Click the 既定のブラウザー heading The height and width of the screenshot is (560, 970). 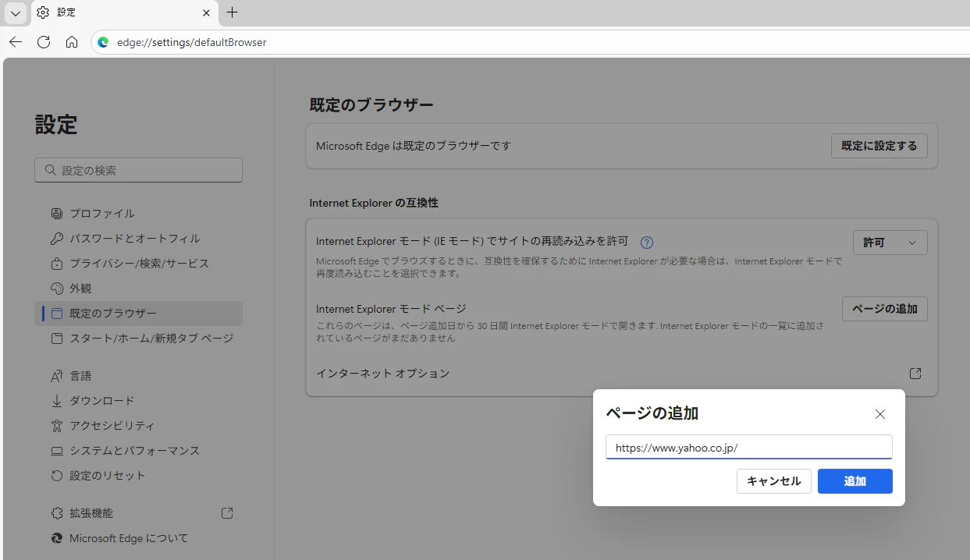tap(371, 105)
